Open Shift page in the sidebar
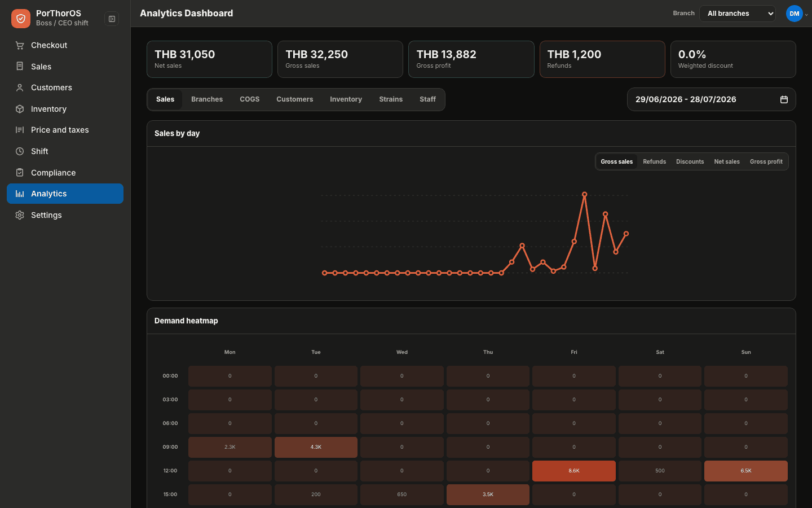Screen dimensions: 812x508 pos(65,151)
